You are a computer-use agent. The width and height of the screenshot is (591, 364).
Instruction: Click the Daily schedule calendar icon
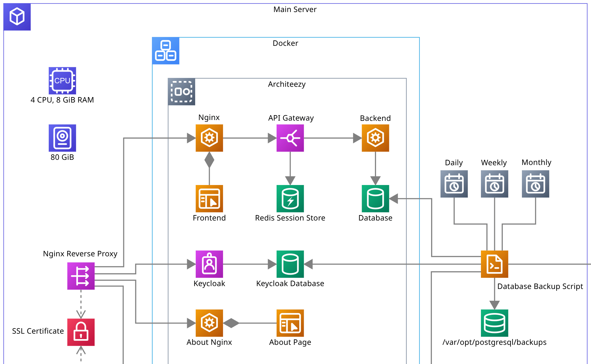(x=454, y=184)
